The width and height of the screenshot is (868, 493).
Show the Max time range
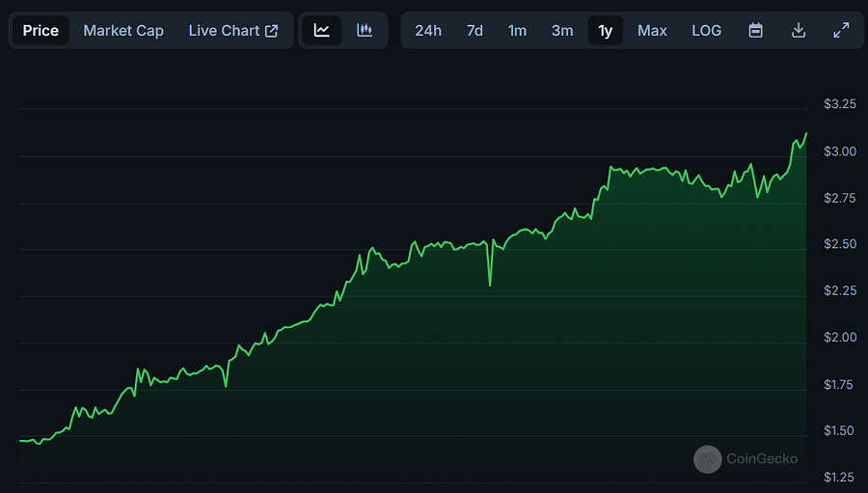[652, 31]
